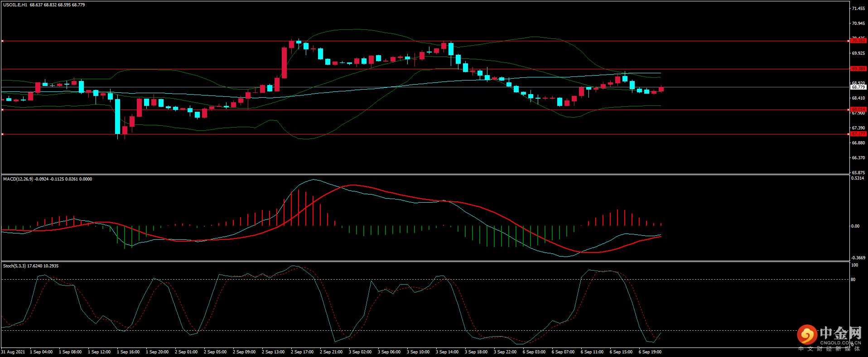Click the 70.353 red price label

click(x=858, y=41)
